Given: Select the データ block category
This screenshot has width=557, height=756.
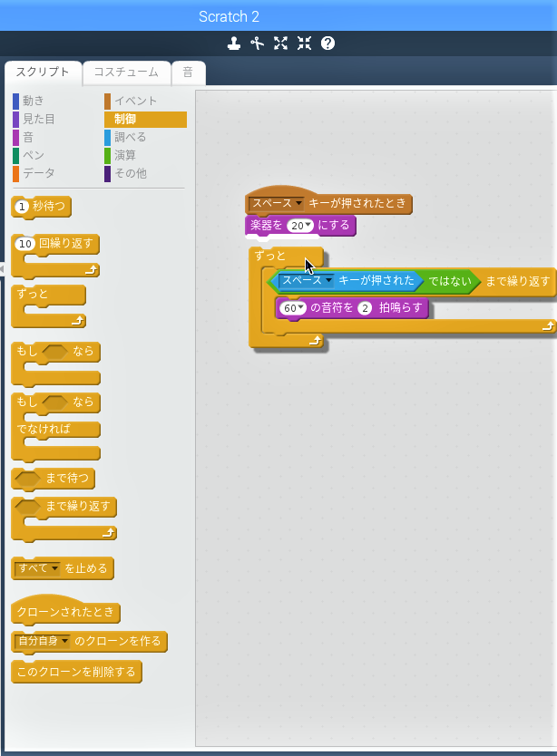Looking at the screenshot, I should pyautogui.click(x=39, y=173).
